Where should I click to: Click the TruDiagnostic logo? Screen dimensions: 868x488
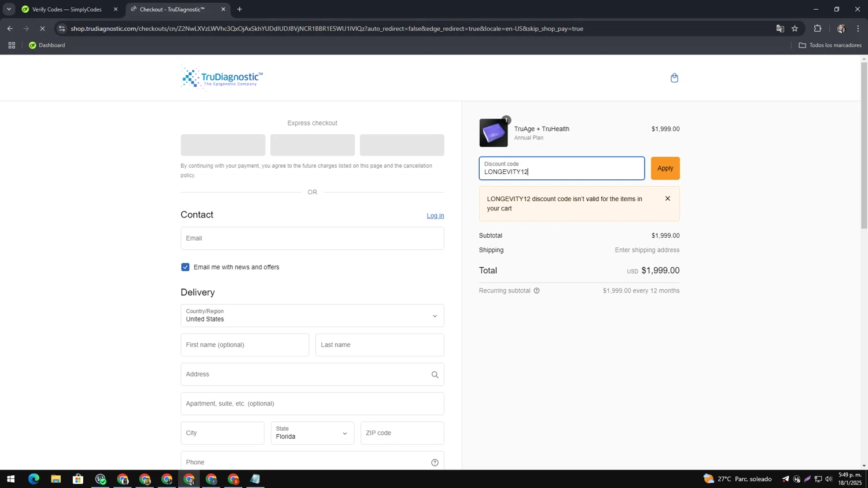[x=222, y=77]
